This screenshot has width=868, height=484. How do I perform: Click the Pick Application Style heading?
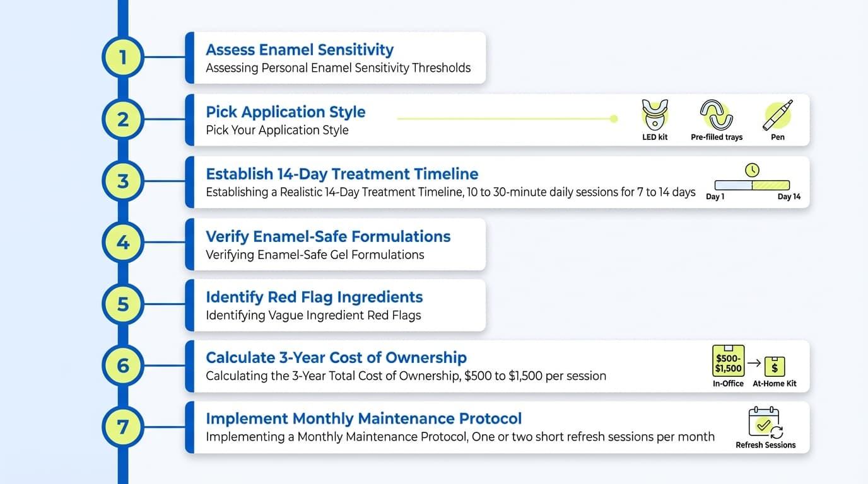pyautogui.click(x=286, y=112)
